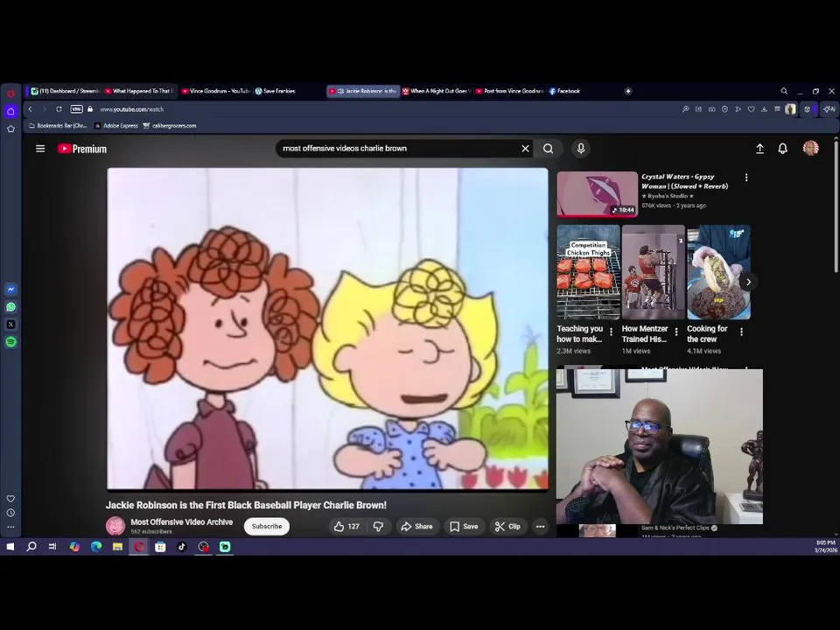840x630 pixels.
Task: Open more actions ellipsis under video
Action: 540,527
